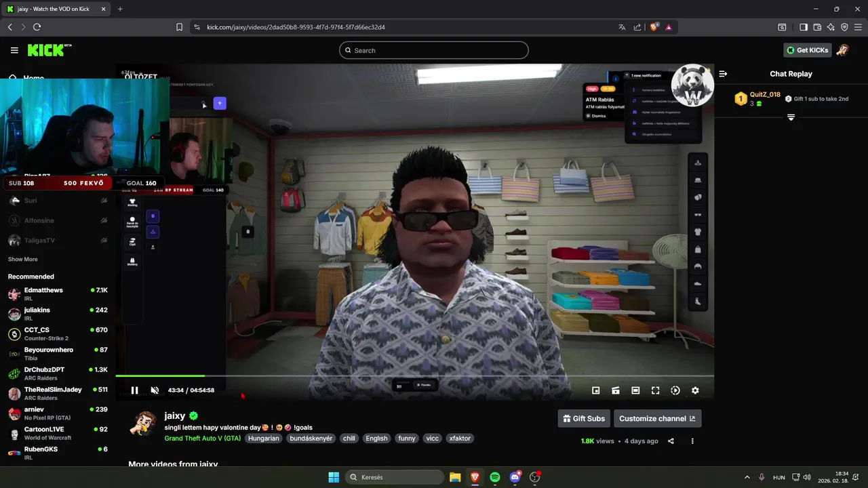Reload the page
Image resolution: width=868 pixels, height=488 pixels.
click(x=37, y=27)
